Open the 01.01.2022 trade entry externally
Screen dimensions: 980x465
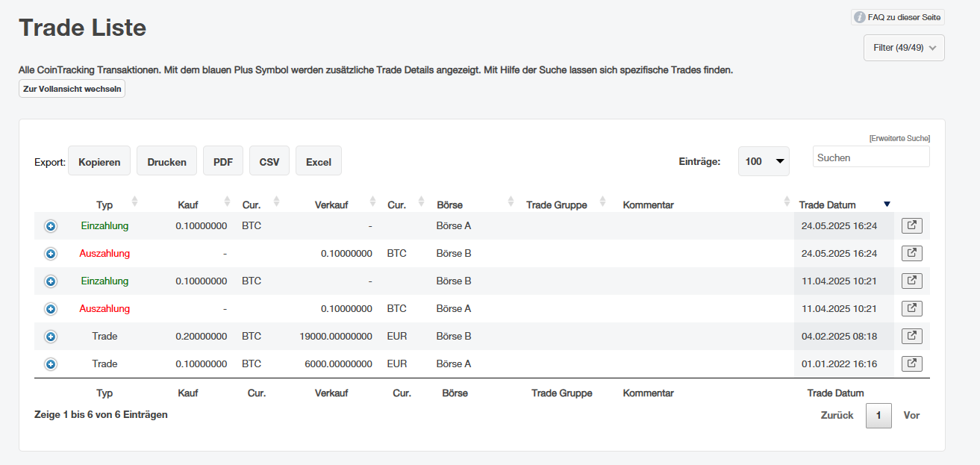(911, 363)
